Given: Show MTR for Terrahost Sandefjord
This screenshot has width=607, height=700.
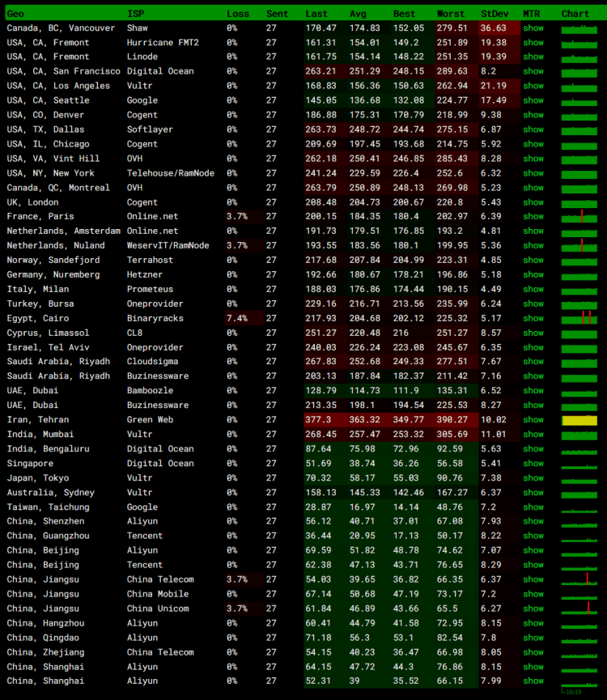Looking at the screenshot, I should pos(533,261).
